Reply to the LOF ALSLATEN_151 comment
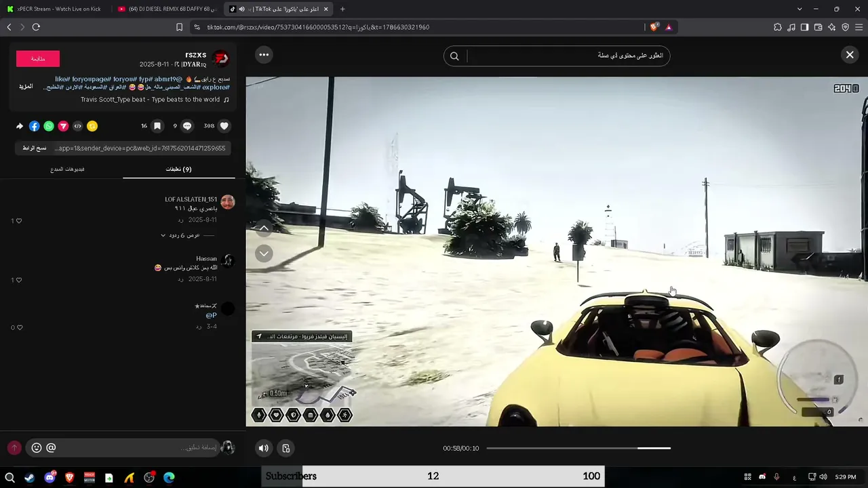This screenshot has height=488, width=868. 181,220
